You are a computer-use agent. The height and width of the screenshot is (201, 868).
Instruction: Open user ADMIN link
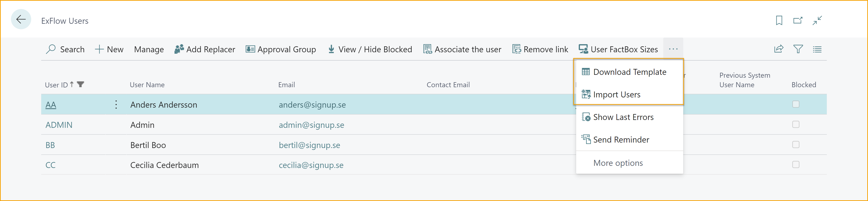[x=59, y=125]
